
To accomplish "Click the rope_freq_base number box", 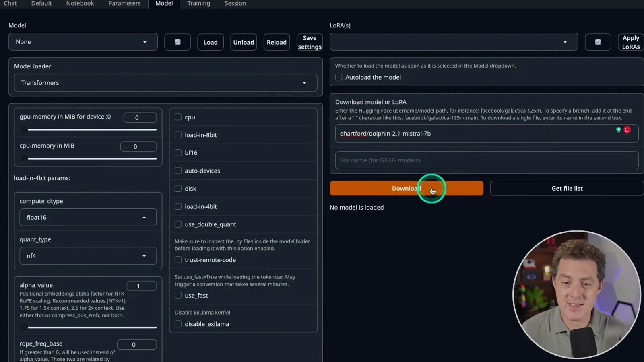I will tap(137, 344).
